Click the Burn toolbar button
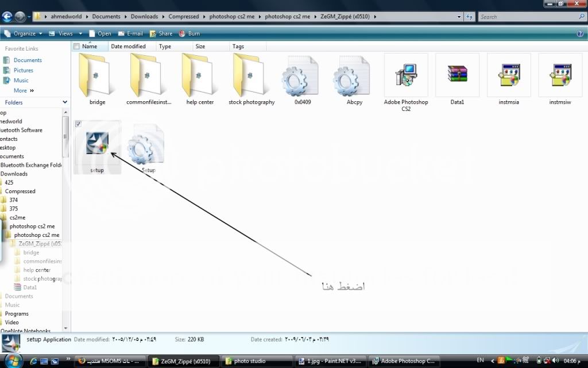Viewport: 588px width, 368px height. 189,33
